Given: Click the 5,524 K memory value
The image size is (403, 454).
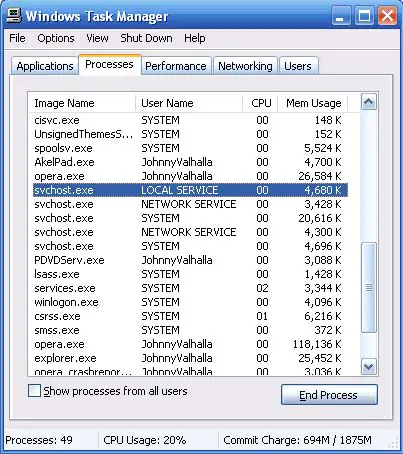Looking at the screenshot, I should click(323, 148).
